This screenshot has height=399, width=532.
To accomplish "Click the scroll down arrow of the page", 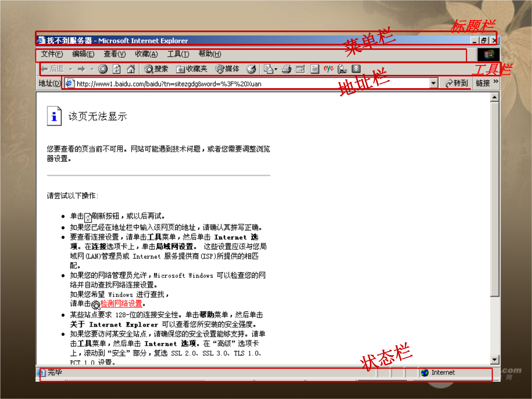I will (x=495, y=359).
